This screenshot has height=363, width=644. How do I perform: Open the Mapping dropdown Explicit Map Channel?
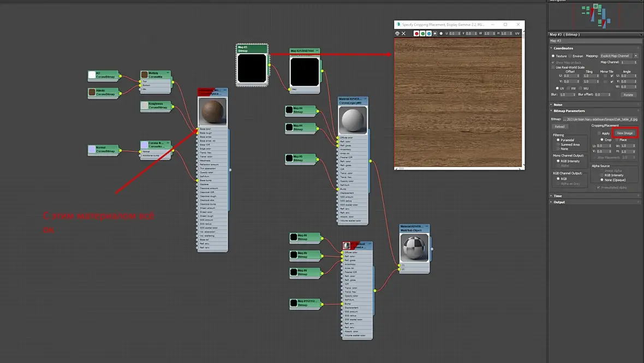pyautogui.click(x=618, y=56)
